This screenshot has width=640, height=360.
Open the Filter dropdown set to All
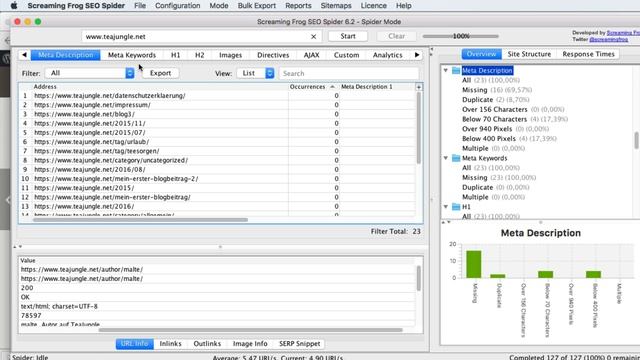pos(89,73)
